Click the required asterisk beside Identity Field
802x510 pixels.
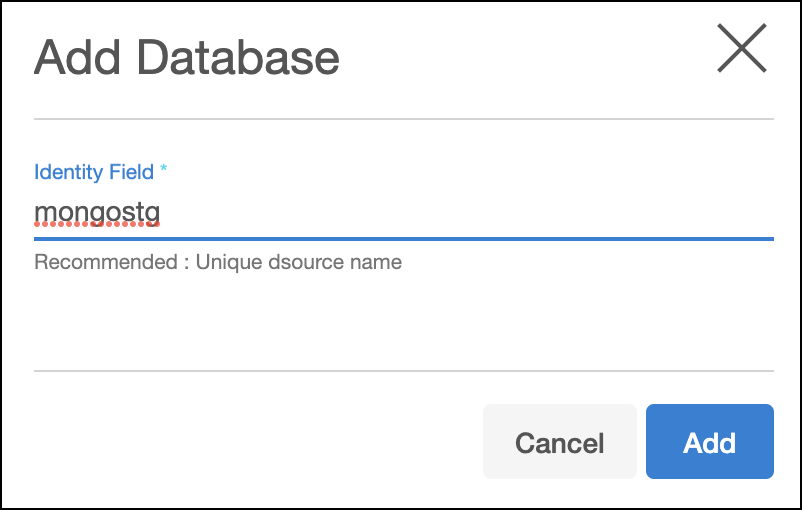(163, 170)
